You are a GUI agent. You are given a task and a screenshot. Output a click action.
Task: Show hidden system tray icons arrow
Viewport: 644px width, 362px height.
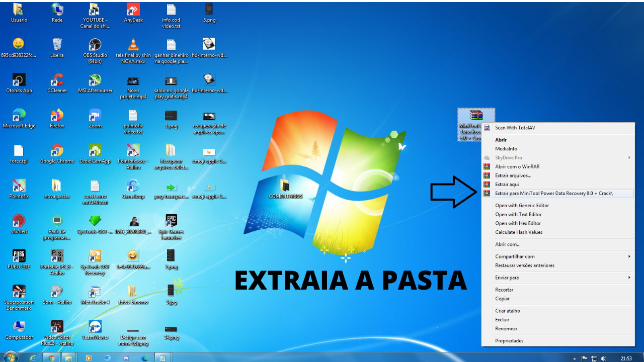(x=575, y=358)
